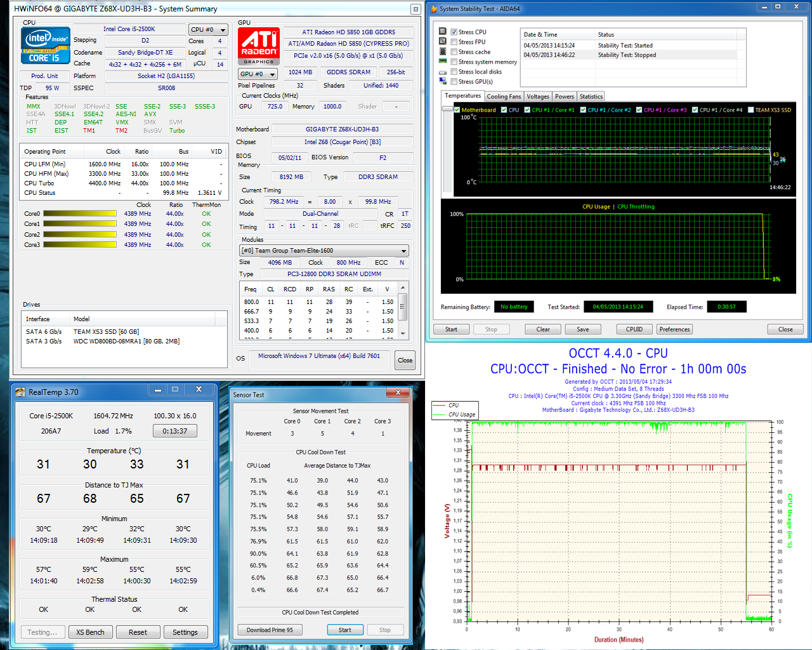The width and height of the screenshot is (812, 650).
Task: Click the Reset button in RealTemp
Action: pos(138,632)
